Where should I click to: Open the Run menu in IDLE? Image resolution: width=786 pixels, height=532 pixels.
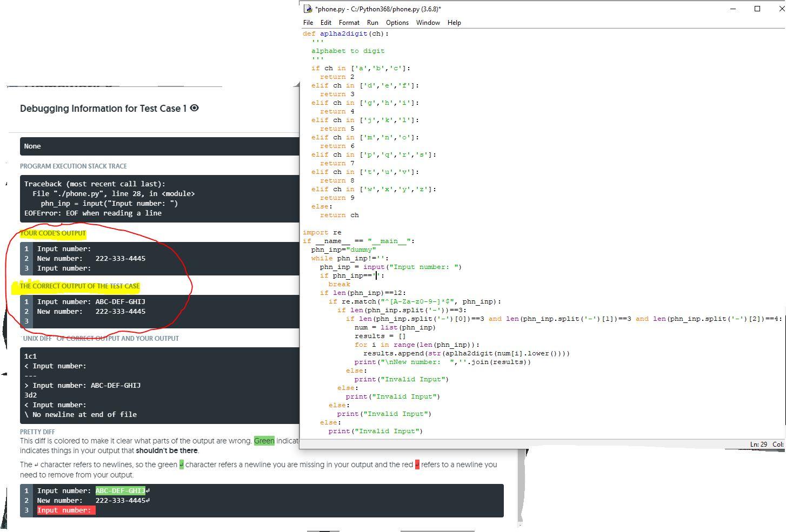[x=372, y=23]
